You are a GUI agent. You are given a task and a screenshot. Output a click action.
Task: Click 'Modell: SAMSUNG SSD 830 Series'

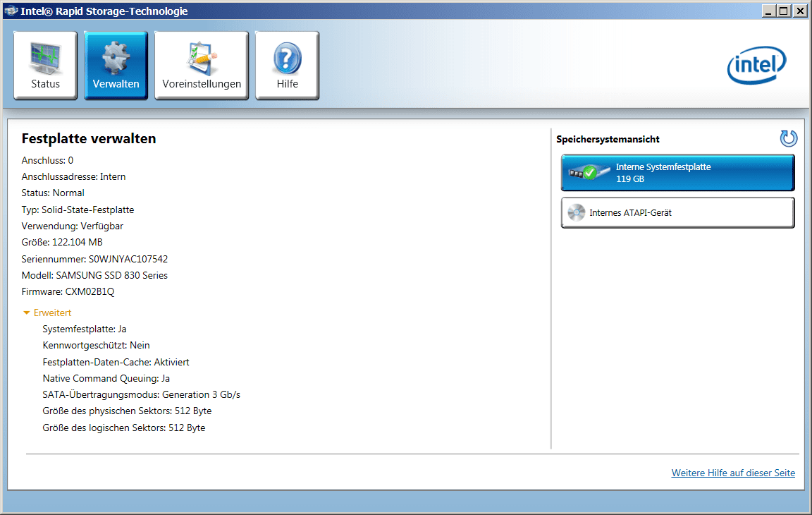[x=94, y=275]
